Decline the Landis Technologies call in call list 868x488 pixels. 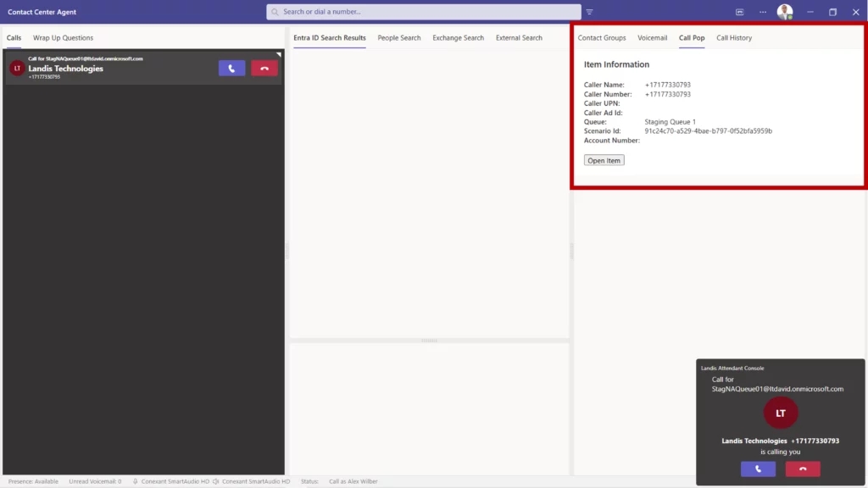(x=264, y=69)
